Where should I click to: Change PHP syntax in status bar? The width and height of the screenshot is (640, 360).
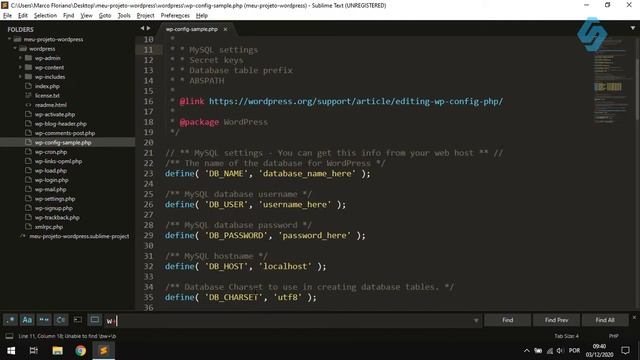click(613, 336)
